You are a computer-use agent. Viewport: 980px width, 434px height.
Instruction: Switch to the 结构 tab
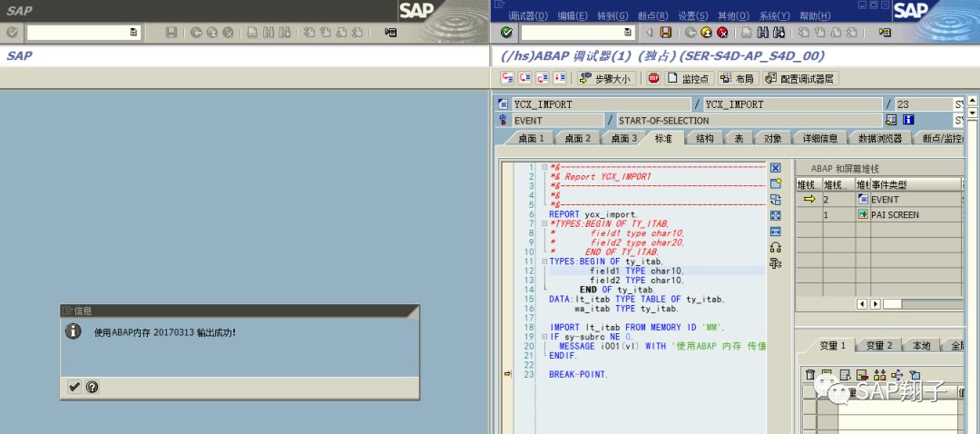click(x=704, y=138)
